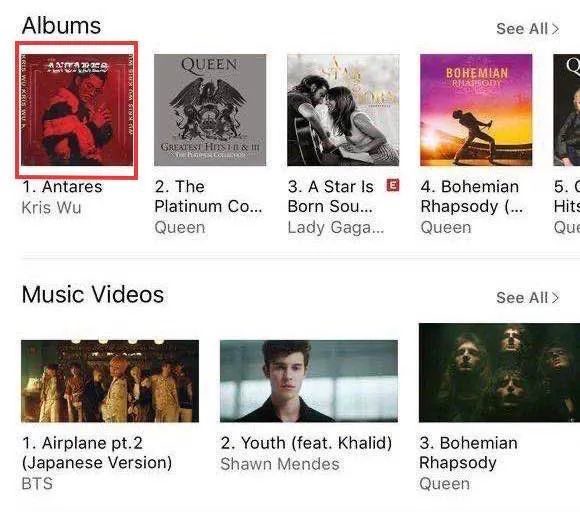This screenshot has width=580, height=512.
Task: Click the explicit E badge on A Star Is Born
Action: pos(393,185)
